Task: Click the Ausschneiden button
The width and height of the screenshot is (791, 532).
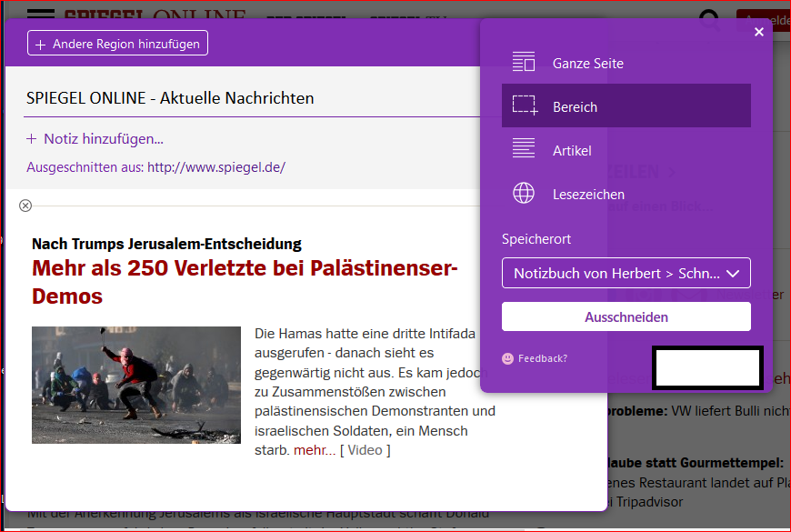Action: (626, 317)
